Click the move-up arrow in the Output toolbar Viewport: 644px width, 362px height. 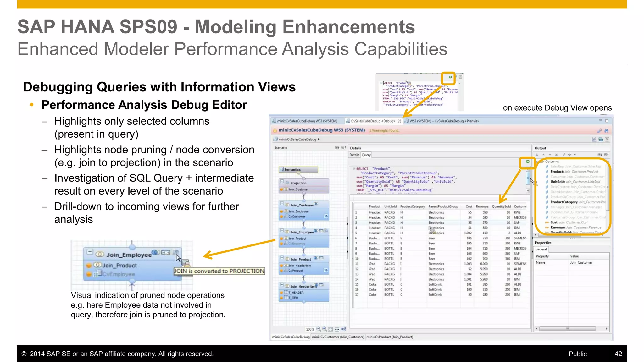pyautogui.click(x=543, y=155)
